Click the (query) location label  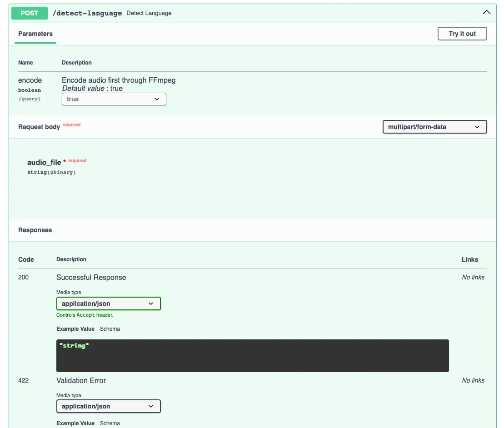[30, 99]
